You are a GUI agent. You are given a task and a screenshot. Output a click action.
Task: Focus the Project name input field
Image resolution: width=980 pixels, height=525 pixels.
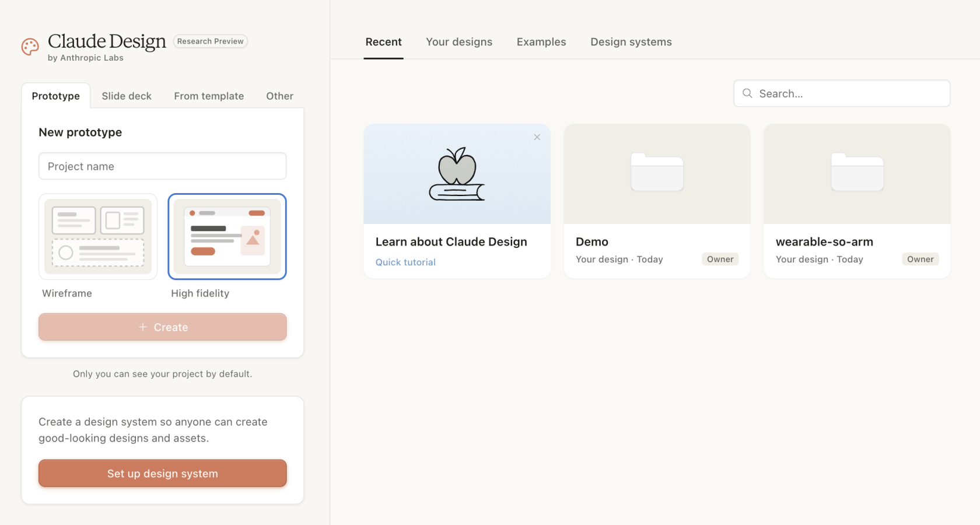tap(163, 166)
